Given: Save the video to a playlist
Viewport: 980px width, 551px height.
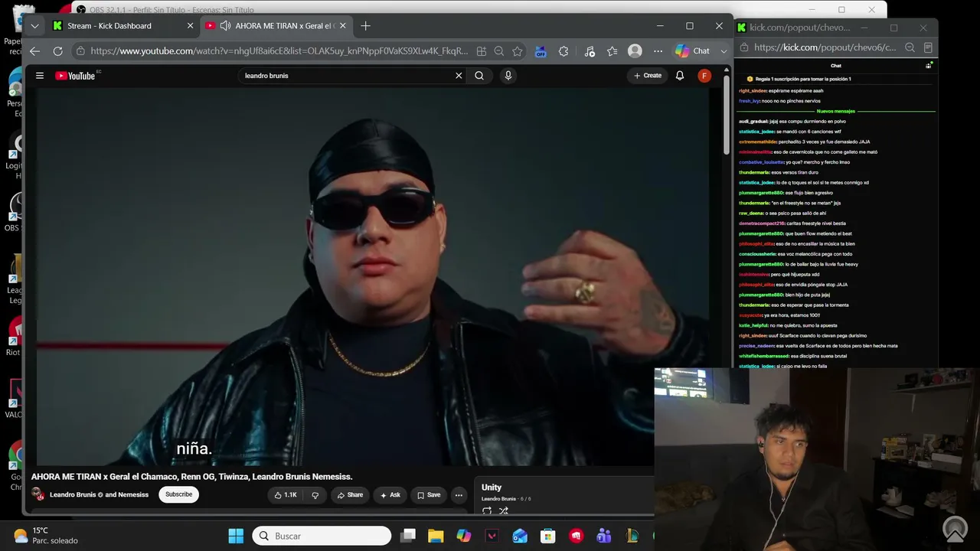Looking at the screenshot, I should [429, 495].
